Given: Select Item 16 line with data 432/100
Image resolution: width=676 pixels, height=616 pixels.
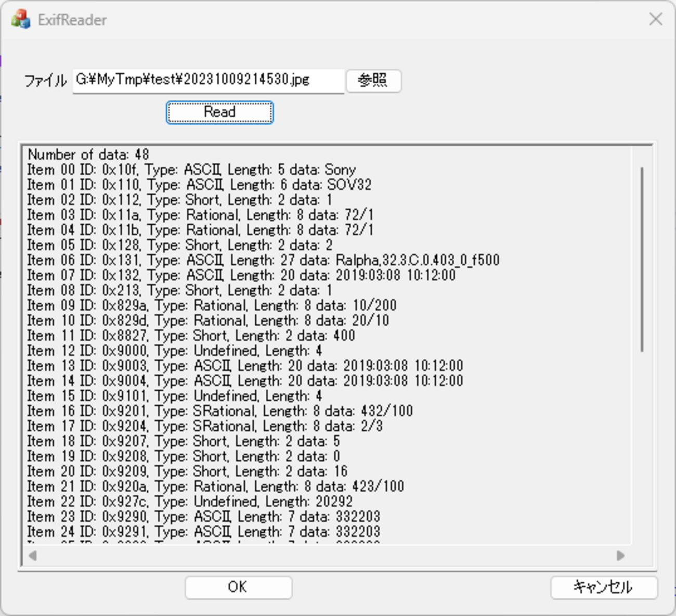Looking at the screenshot, I should [220, 411].
